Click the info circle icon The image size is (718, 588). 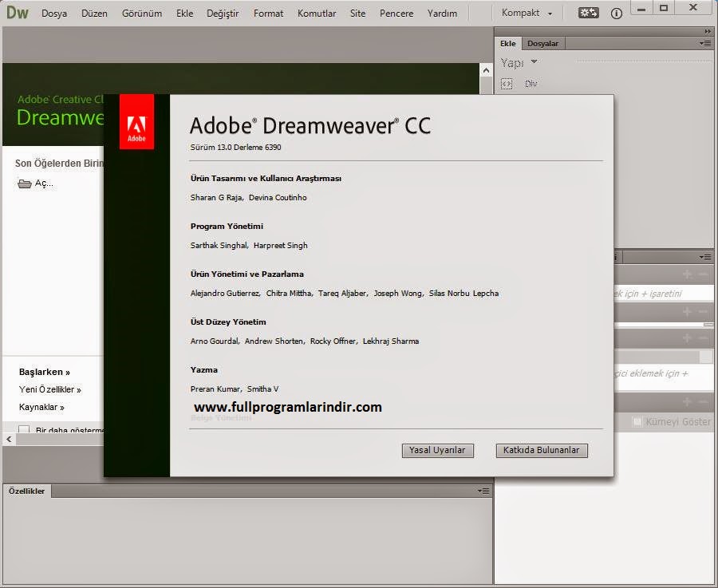point(617,14)
